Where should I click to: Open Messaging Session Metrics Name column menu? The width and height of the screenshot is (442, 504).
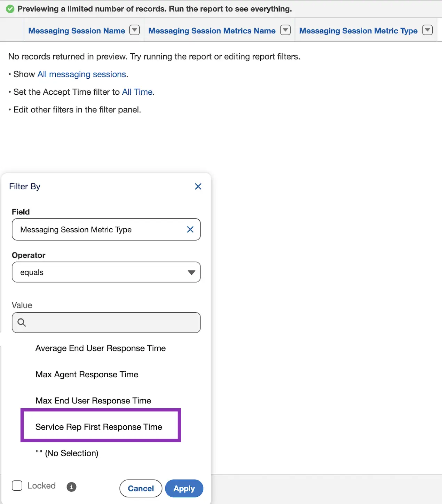pyautogui.click(x=285, y=30)
